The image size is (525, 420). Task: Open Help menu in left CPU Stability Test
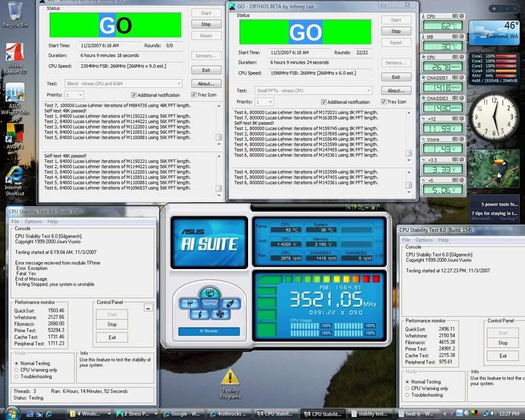pyautogui.click(x=52, y=221)
